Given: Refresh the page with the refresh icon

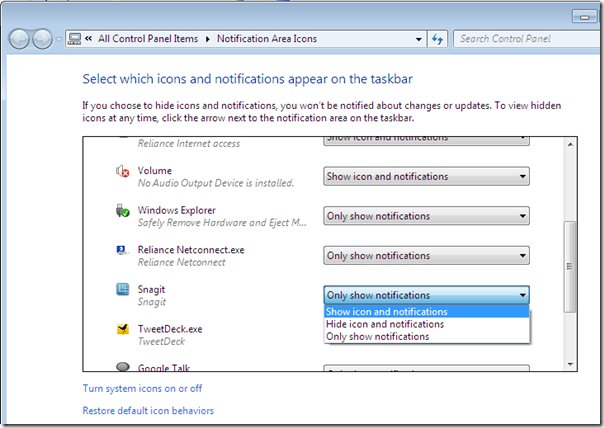Looking at the screenshot, I should point(437,39).
